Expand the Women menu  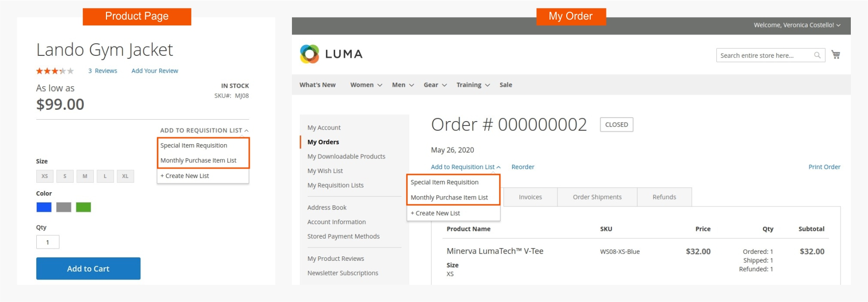pos(366,85)
